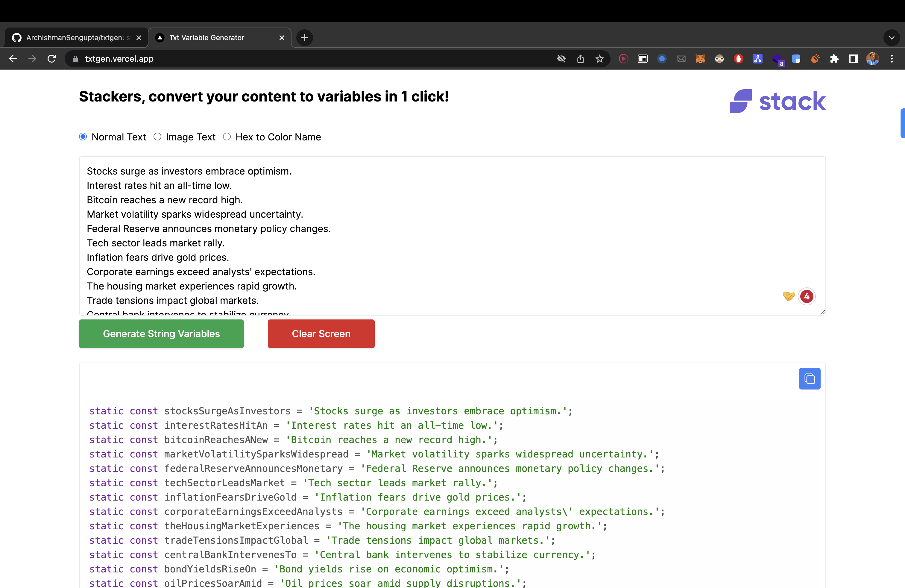Switch to the Txt Variable Generator tab
This screenshot has width=905, height=588.
206,37
